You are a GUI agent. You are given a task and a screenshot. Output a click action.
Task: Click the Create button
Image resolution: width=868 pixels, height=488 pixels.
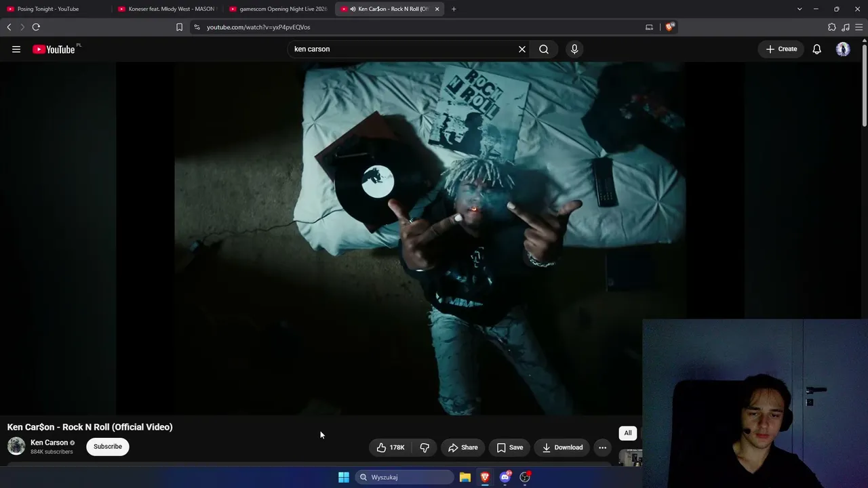[x=781, y=49]
